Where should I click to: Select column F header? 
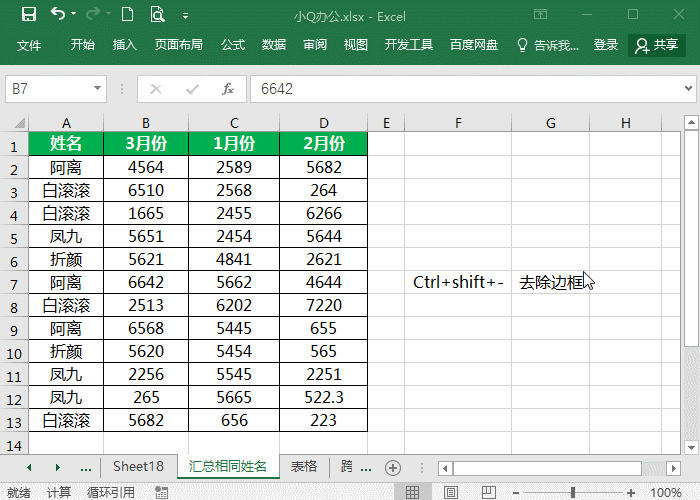[458, 123]
